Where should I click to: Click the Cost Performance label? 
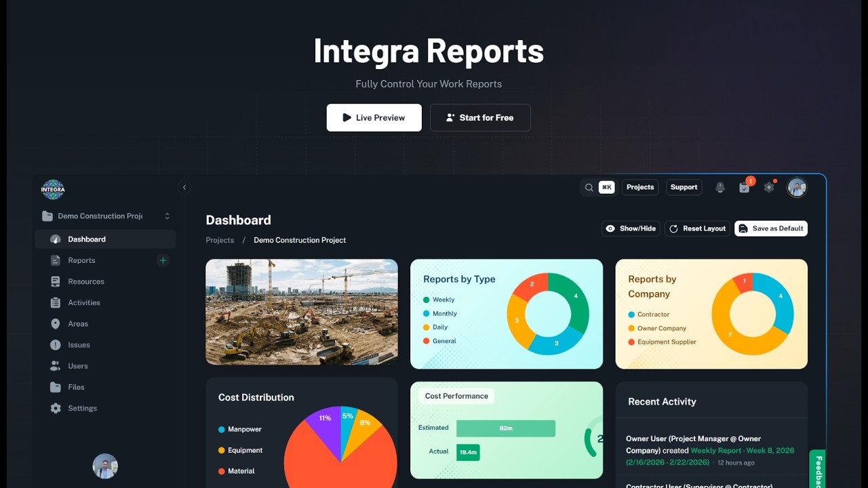pyautogui.click(x=456, y=396)
